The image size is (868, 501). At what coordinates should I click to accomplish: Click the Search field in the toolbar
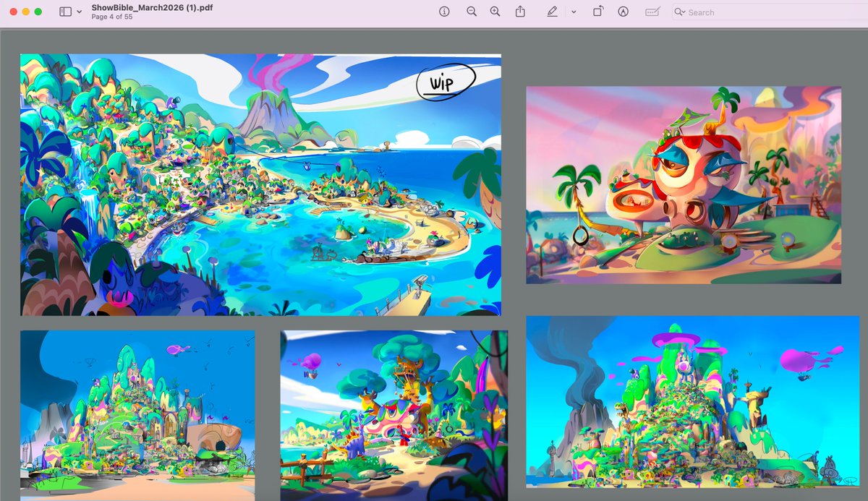(771, 12)
